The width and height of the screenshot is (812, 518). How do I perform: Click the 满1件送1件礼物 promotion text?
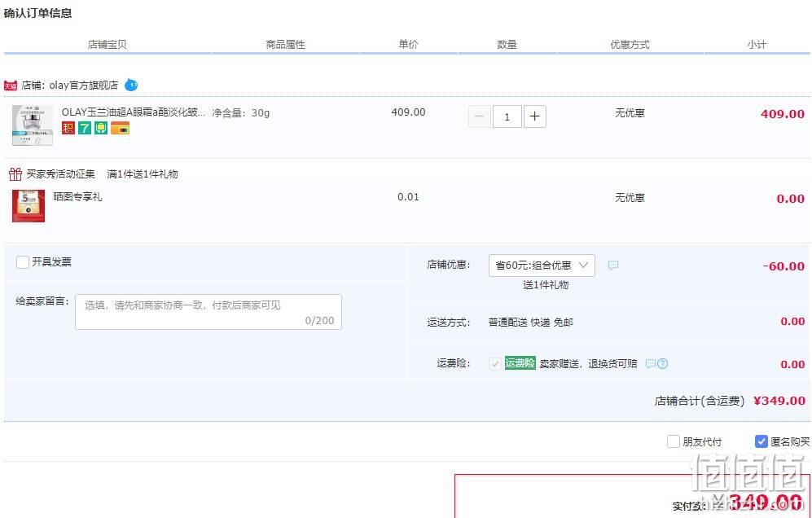tap(143, 174)
